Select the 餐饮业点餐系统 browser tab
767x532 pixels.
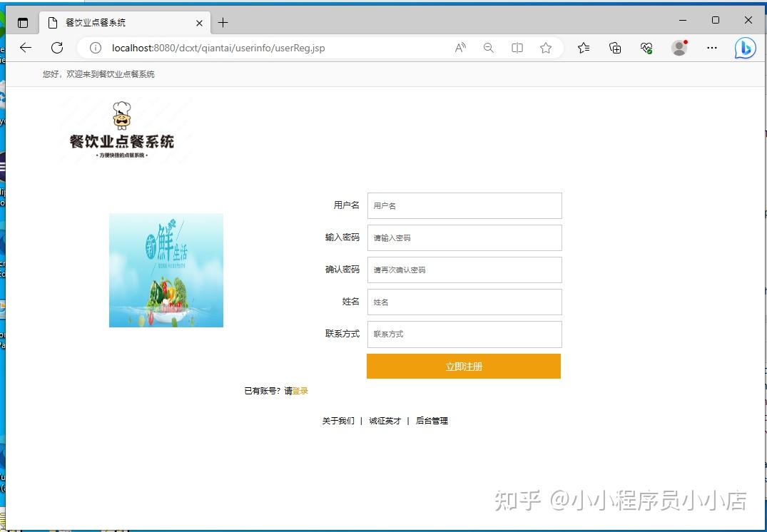(114, 22)
